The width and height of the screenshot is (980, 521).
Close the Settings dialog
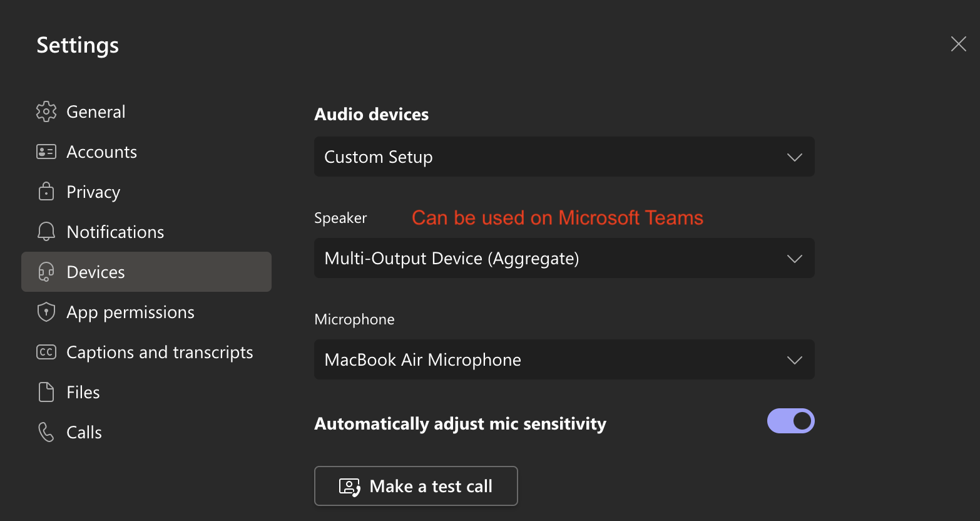[958, 44]
